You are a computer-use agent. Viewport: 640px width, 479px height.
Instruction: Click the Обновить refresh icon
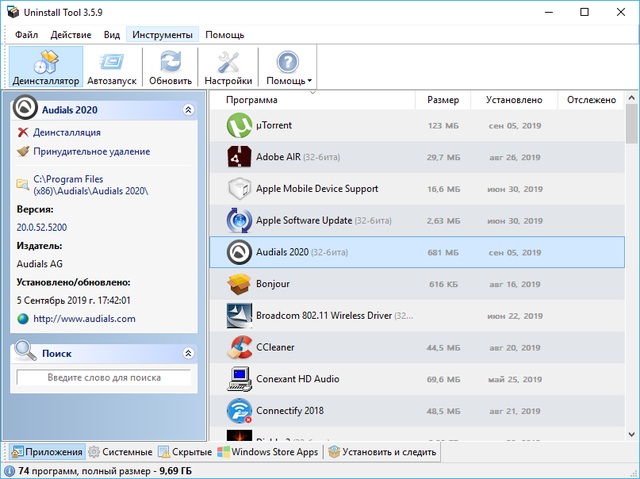pyautogui.click(x=170, y=61)
